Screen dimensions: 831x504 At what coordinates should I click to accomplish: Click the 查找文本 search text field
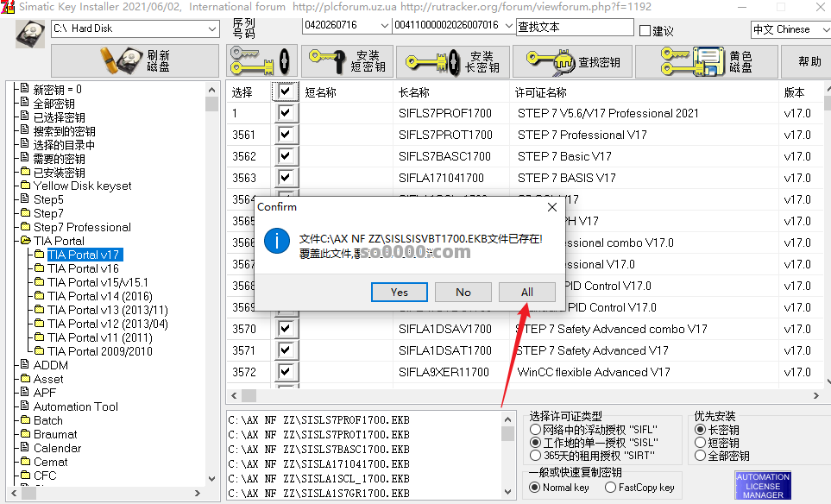[575, 27]
